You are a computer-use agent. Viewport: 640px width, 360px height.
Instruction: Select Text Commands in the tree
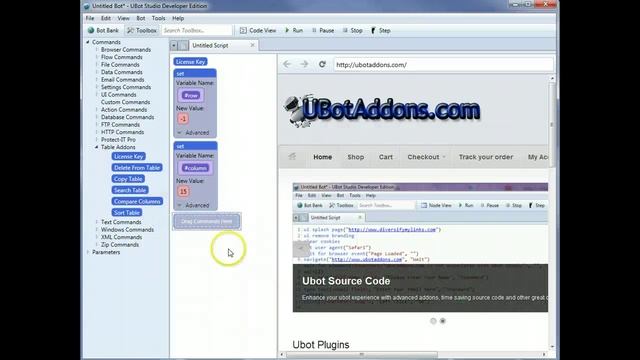(x=121, y=222)
